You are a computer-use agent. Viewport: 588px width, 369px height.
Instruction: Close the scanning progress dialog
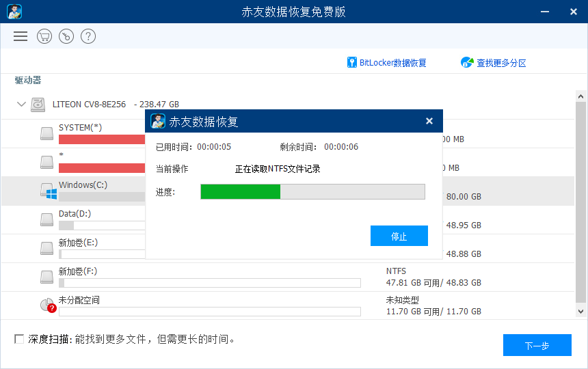tap(429, 121)
